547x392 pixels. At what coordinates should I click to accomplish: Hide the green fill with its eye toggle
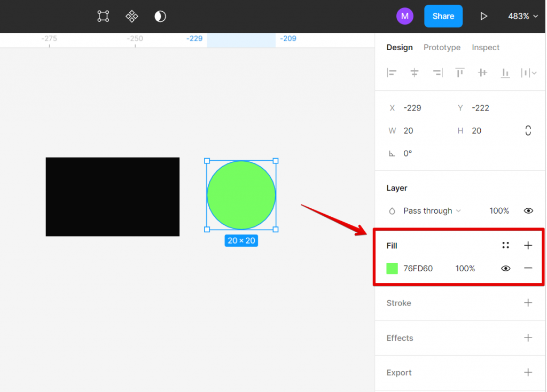tap(505, 268)
